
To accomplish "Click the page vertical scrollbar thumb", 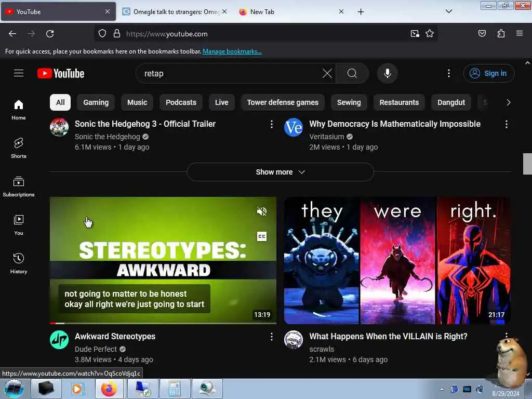I will pyautogui.click(x=527, y=164).
